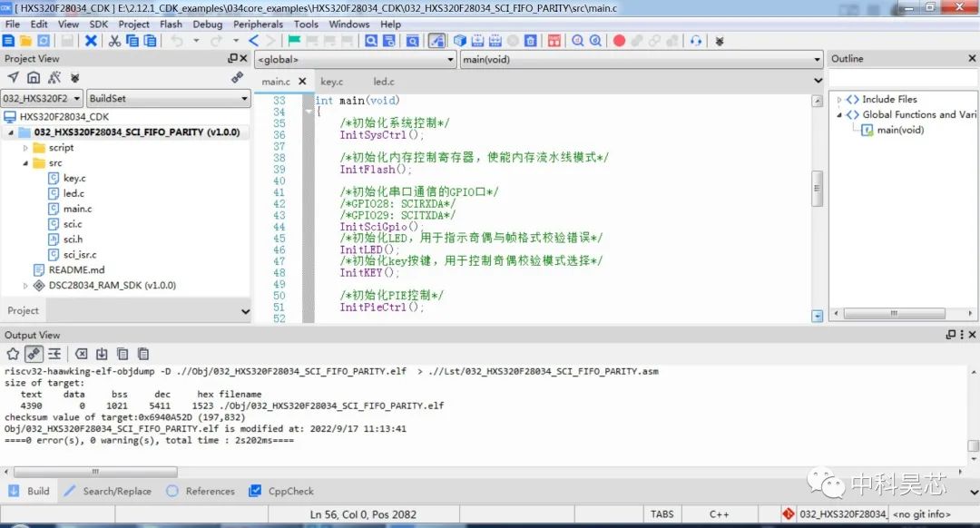
Task: Switch to the key.c editor tab
Action: (x=332, y=82)
